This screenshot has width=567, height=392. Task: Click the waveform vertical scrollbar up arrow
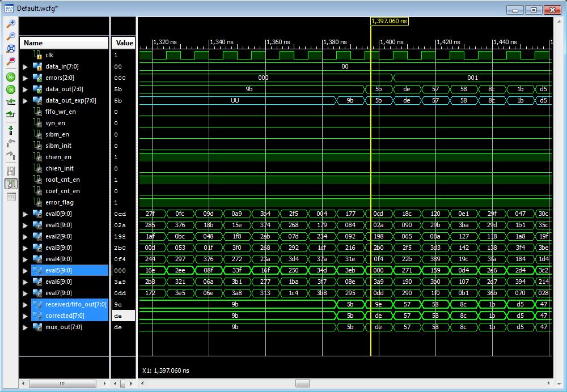560,22
